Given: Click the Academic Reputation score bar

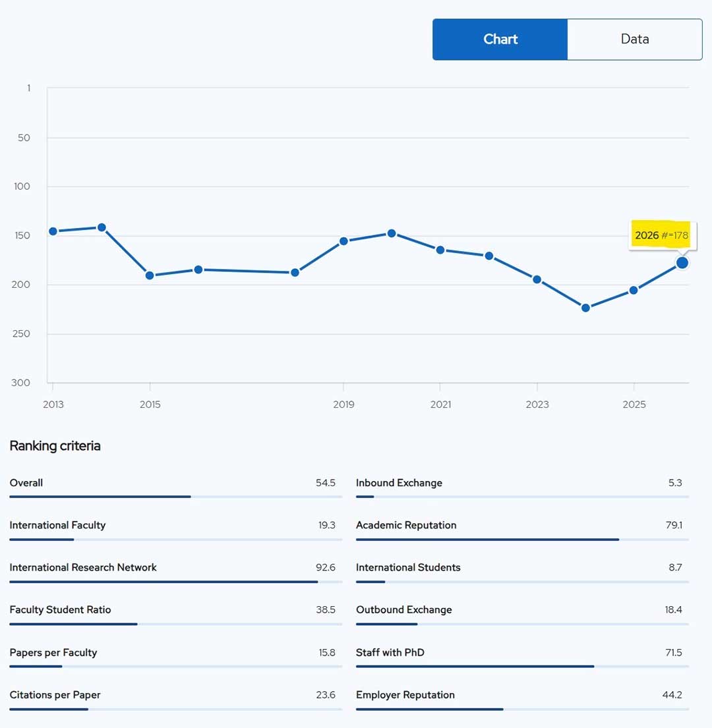Looking at the screenshot, I should (522, 539).
